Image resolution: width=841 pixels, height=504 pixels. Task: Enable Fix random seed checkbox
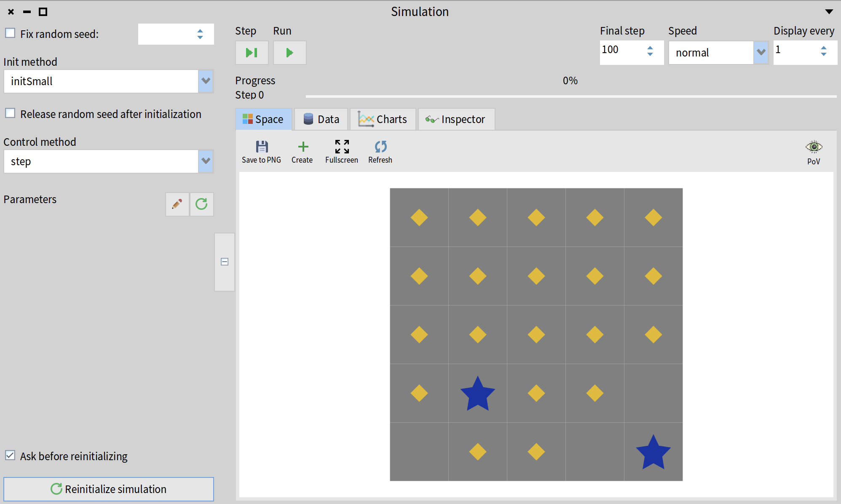coord(11,33)
